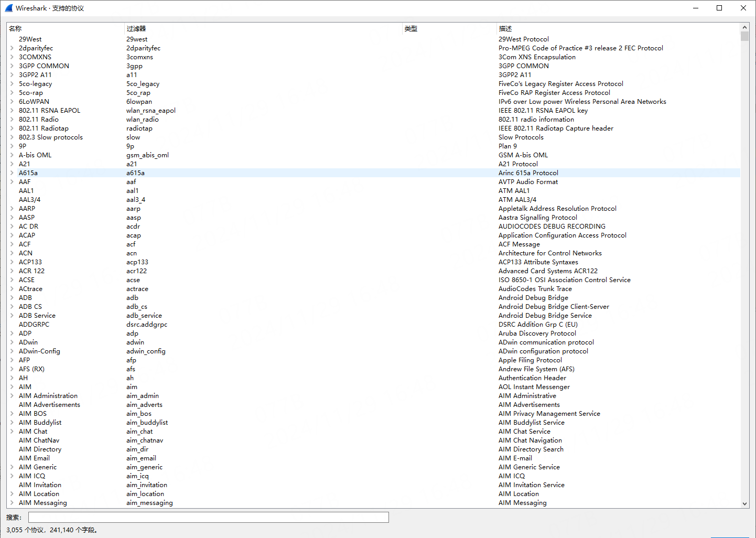Select the A-bis OML row
Screen dimensions: 756x538
click(x=373, y=155)
